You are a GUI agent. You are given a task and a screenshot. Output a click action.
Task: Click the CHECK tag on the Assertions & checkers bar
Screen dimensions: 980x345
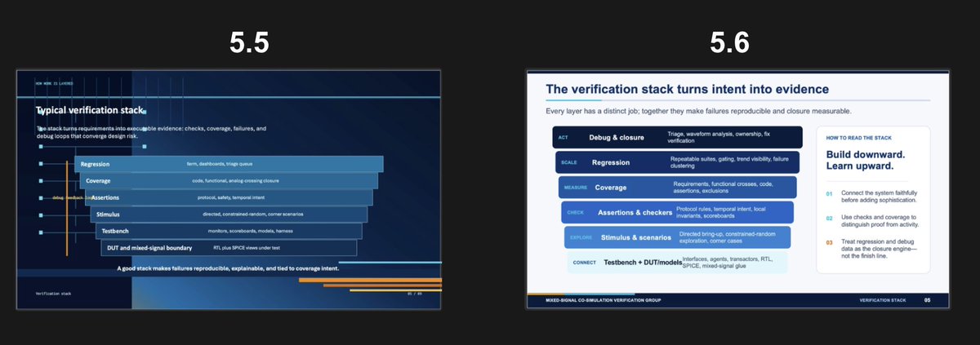[576, 213]
